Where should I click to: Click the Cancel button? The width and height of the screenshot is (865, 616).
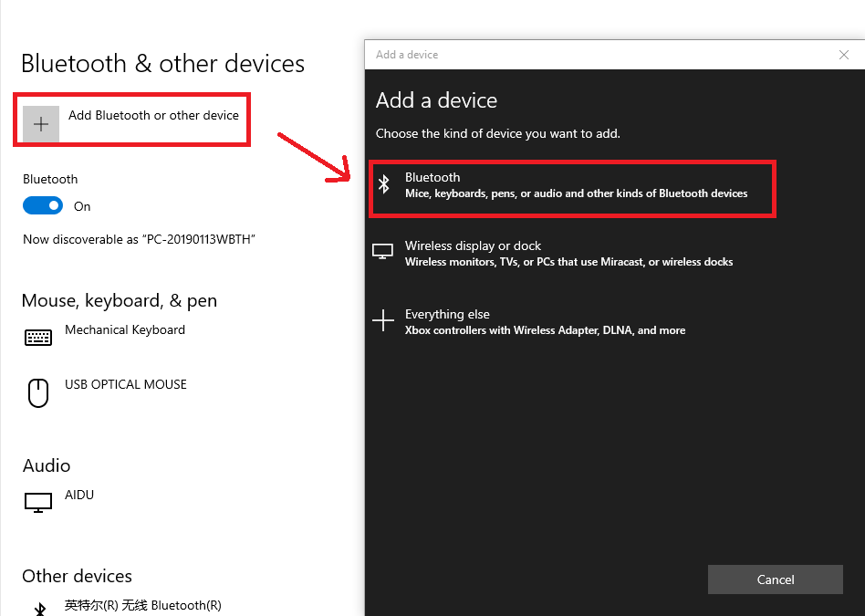click(775, 579)
